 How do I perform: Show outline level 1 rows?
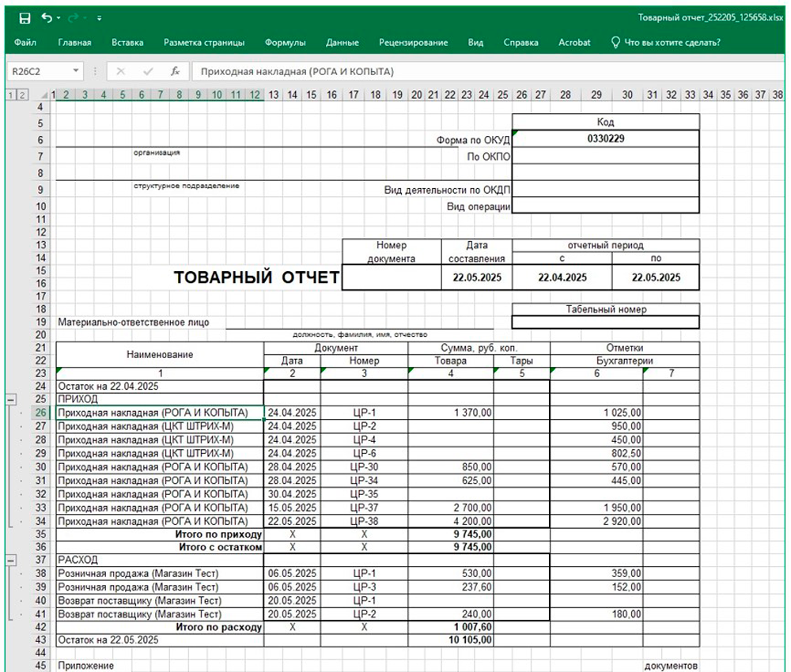tap(10, 96)
